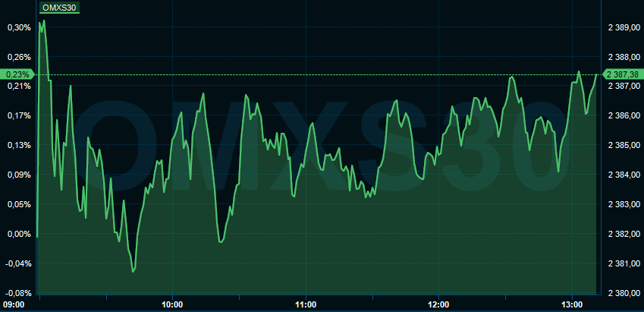This screenshot has height=312, width=644.
Task: Select the 0,23% current change marker
Action: (17, 74)
